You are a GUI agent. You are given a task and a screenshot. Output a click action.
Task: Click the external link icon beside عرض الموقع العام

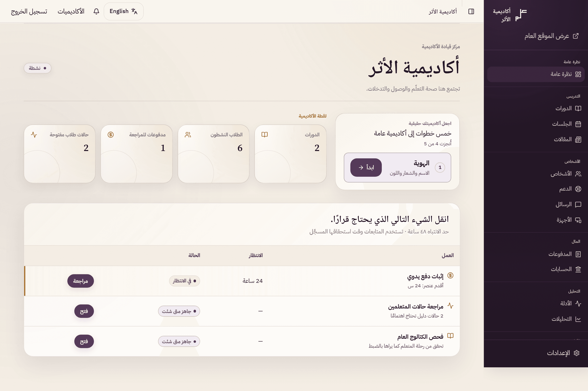[576, 36]
